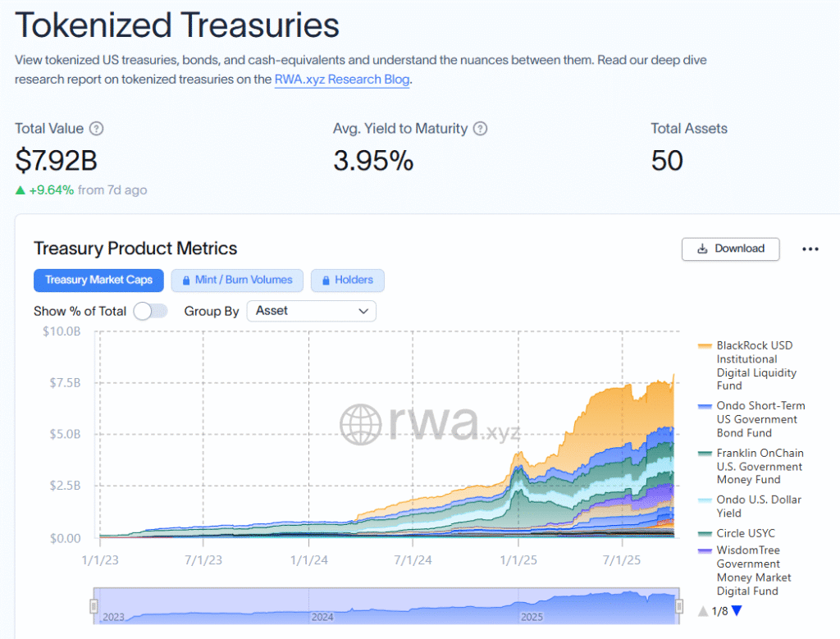Image resolution: width=840 pixels, height=639 pixels.
Task: Click the gray up arrow to page legend back
Action: [704, 611]
